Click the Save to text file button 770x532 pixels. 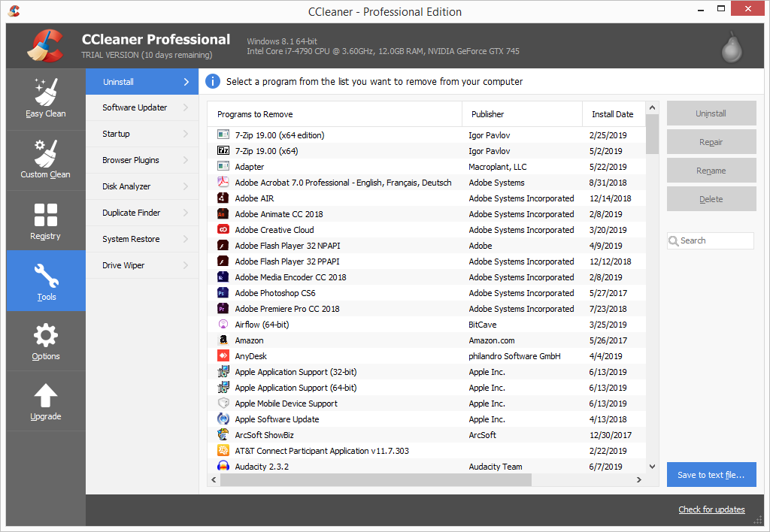tap(711, 474)
